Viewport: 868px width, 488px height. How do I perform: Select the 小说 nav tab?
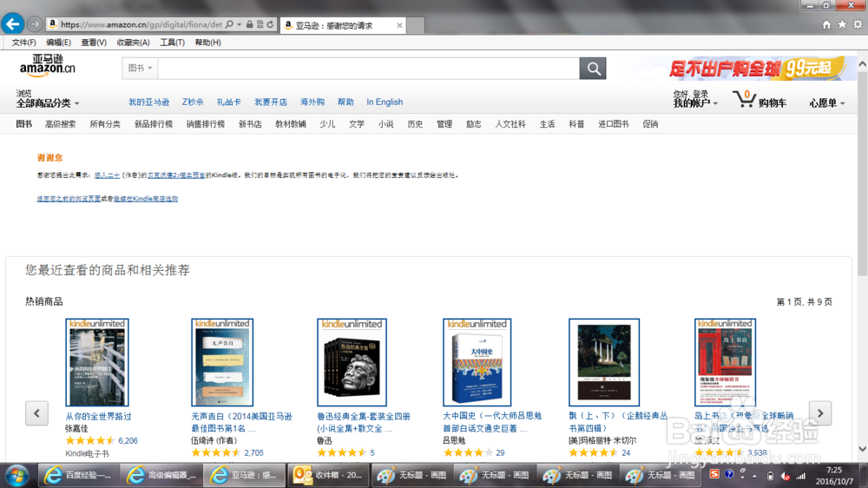(386, 124)
